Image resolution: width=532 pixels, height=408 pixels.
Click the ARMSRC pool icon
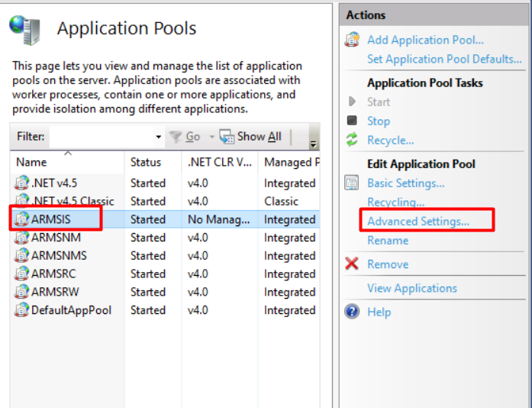pos(21,274)
